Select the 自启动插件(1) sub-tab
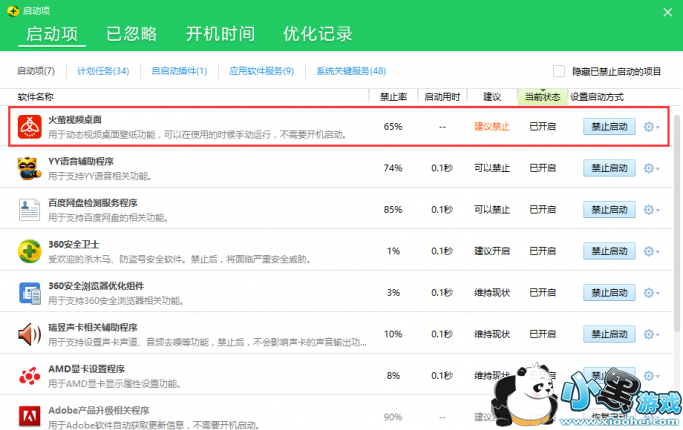The width and height of the screenshot is (683, 430). click(x=179, y=71)
